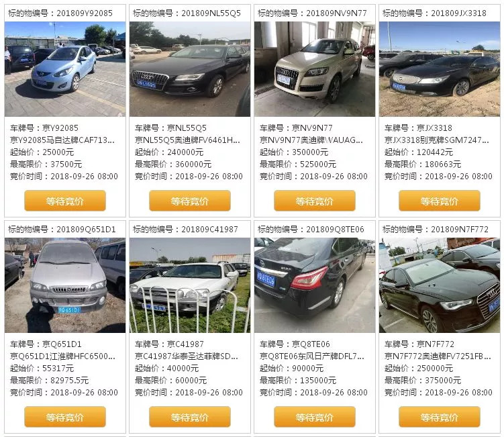Open the 京Y92085马自达牌CAF713... title link
This screenshot has width=504, height=437.
(62, 140)
